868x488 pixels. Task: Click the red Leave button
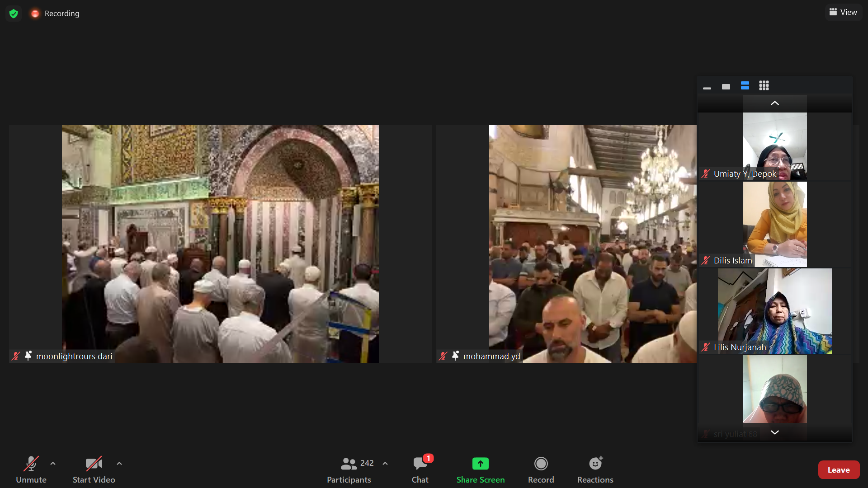(x=838, y=470)
